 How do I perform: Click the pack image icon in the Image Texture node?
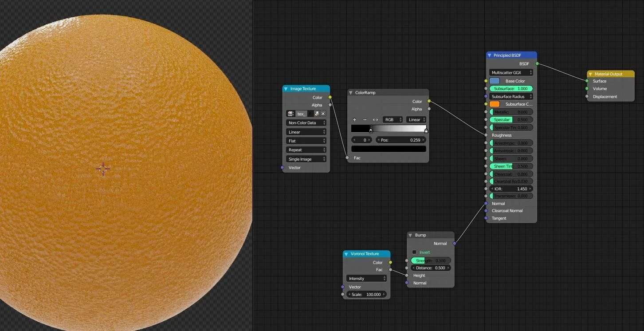(x=317, y=114)
